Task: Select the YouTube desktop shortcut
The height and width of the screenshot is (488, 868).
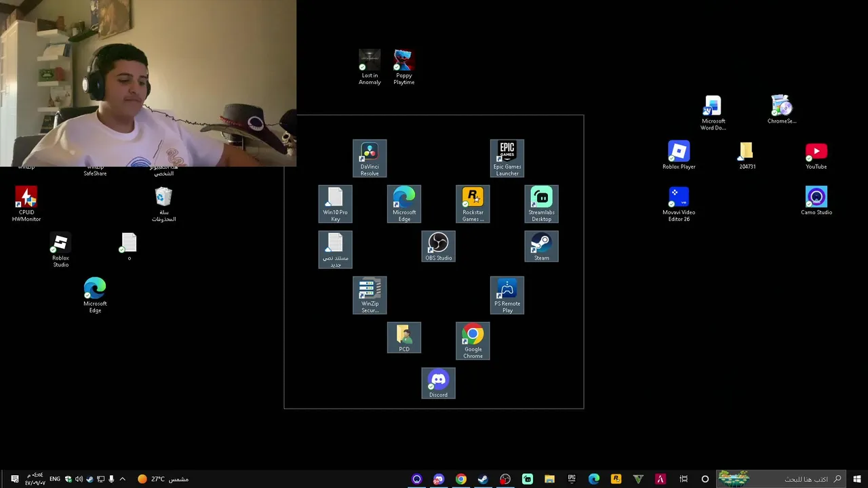Action: click(x=816, y=155)
